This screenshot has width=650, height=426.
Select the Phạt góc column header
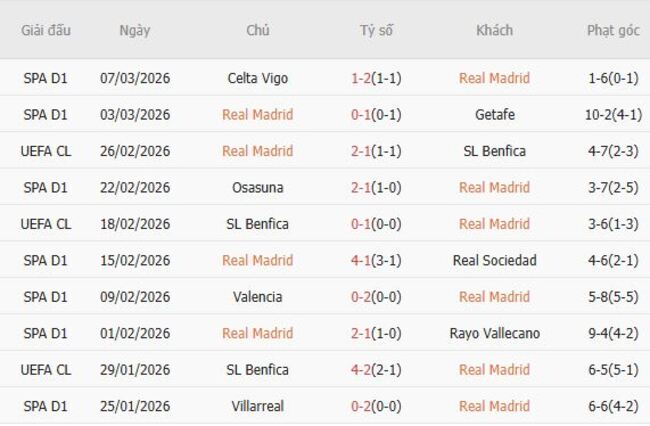coord(612,30)
